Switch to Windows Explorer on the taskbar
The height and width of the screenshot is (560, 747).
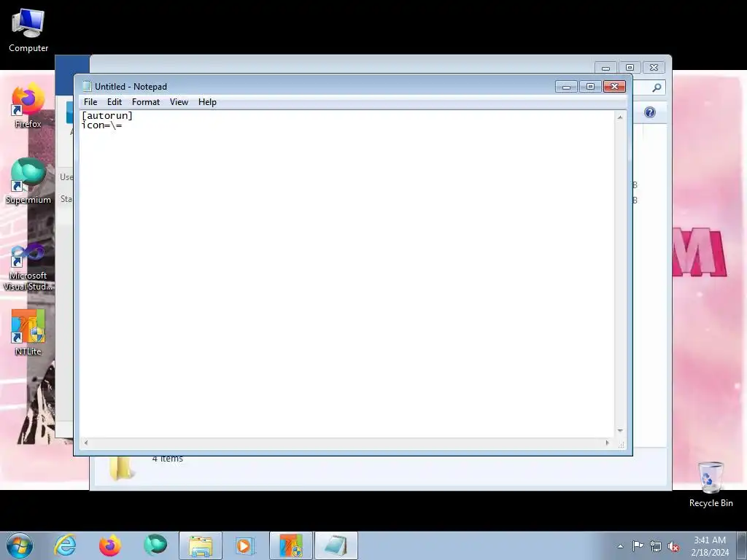[201, 545]
